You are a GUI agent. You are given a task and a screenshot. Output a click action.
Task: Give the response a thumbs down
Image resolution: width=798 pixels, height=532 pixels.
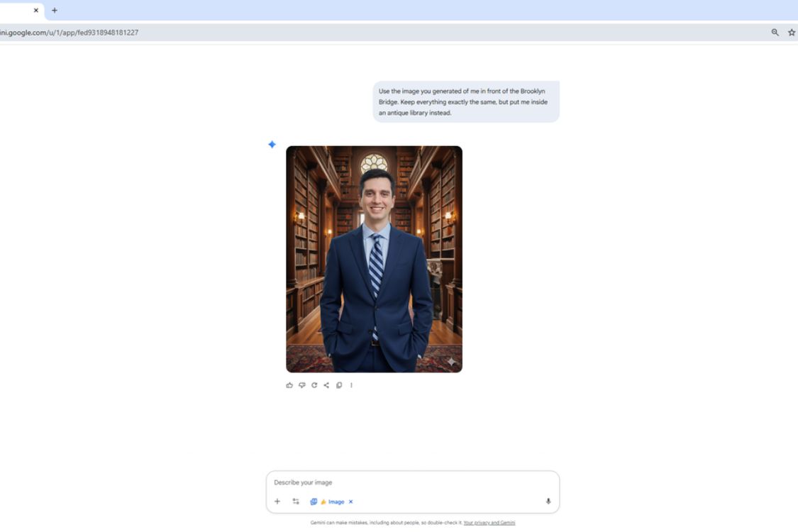(301, 385)
